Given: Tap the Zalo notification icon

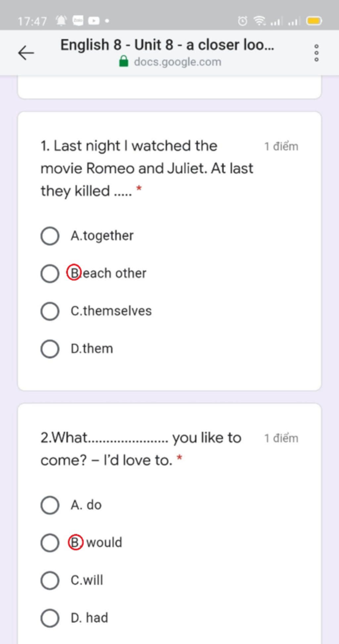Looking at the screenshot, I should pos(78,21).
